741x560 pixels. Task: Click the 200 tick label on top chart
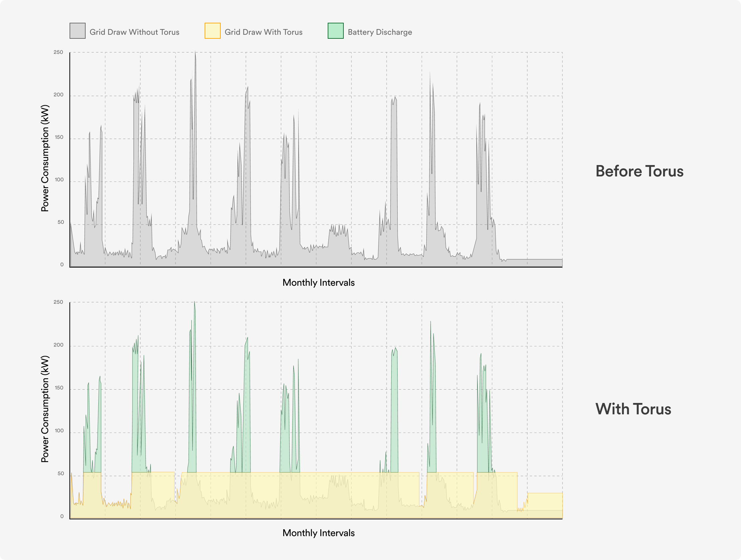pyautogui.click(x=58, y=95)
